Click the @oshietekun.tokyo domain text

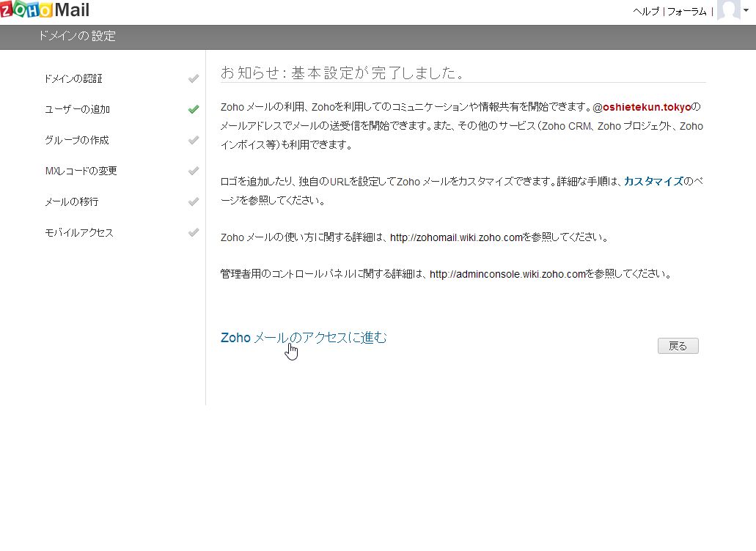coord(642,107)
